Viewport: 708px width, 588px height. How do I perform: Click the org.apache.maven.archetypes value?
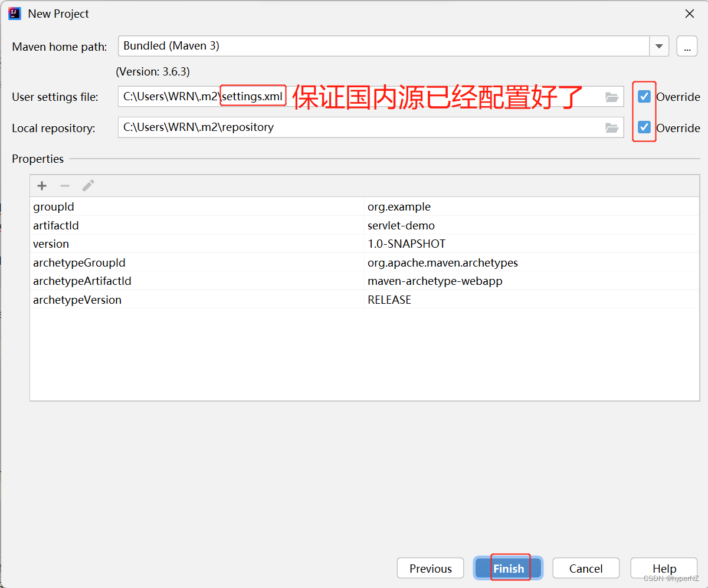pyautogui.click(x=532, y=262)
